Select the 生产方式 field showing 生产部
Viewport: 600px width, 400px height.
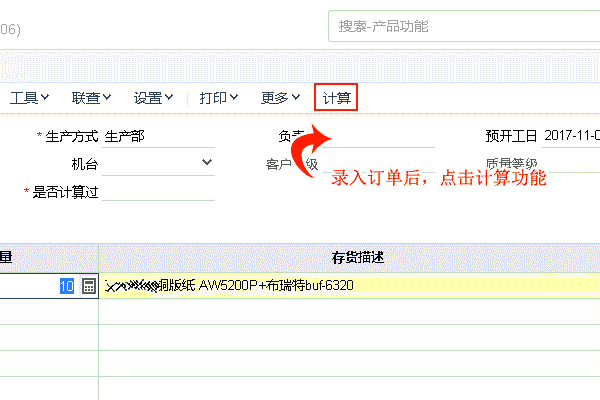[x=158, y=136]
